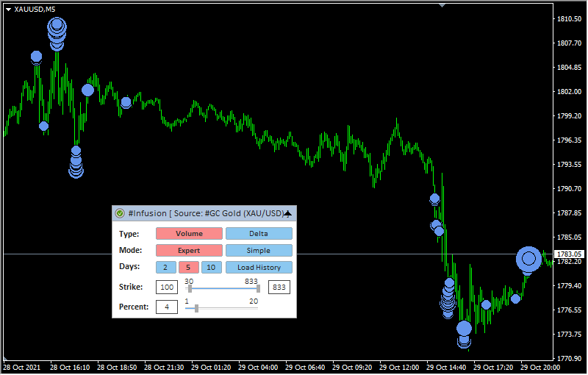Select Volume as the Type
The width and height of the screenshot is (588, 375).
[x=189, y=233]
